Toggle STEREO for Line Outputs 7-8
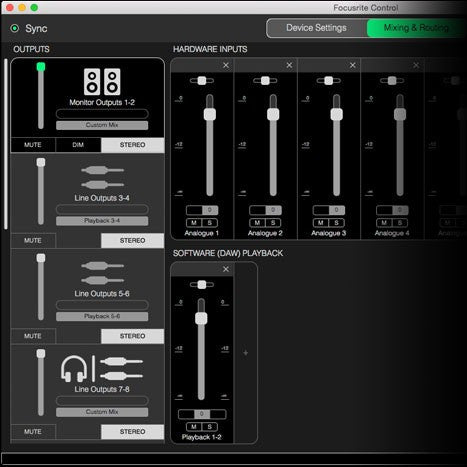 point(132,432)
